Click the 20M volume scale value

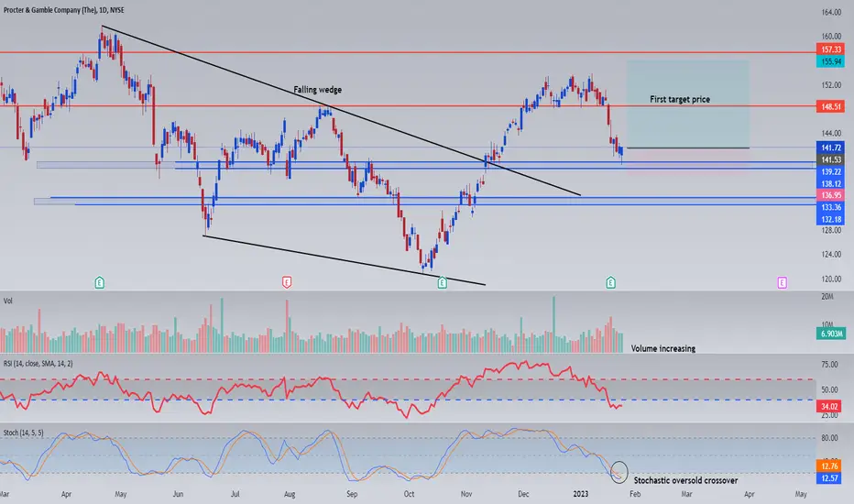click(x=827, y=296)
